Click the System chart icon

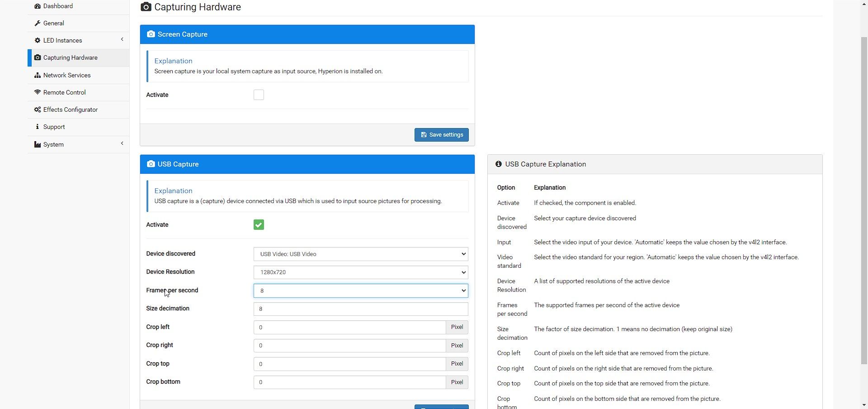38,145
